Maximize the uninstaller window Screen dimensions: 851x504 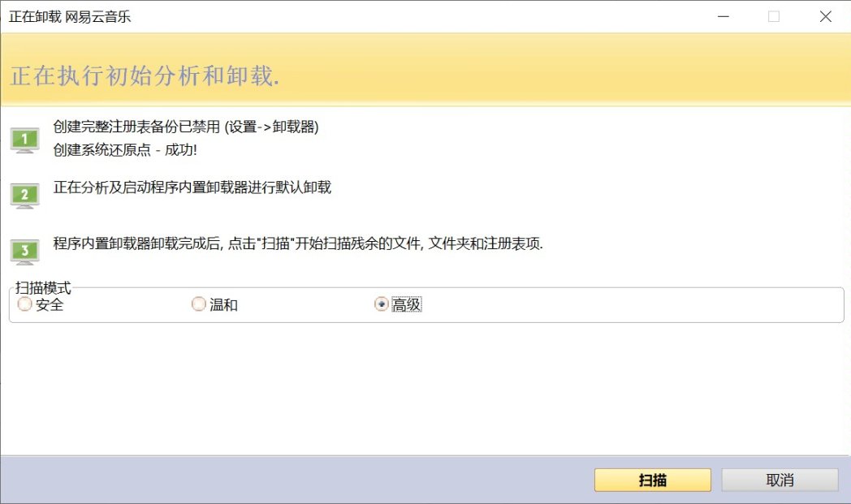pos(774,17)
